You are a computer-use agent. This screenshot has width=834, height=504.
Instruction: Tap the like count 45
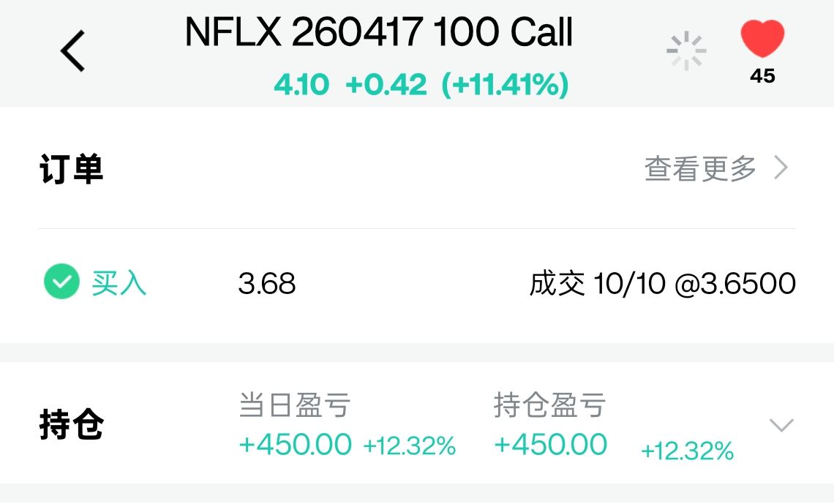pos(762,76)
